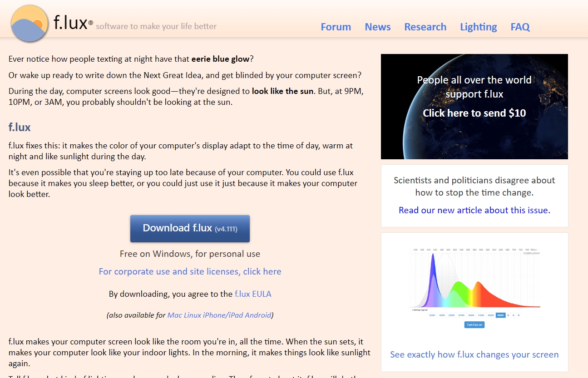Screen dimensions: 588x378
Task: Open the Forum navigation link
Action: click(336, 27)
